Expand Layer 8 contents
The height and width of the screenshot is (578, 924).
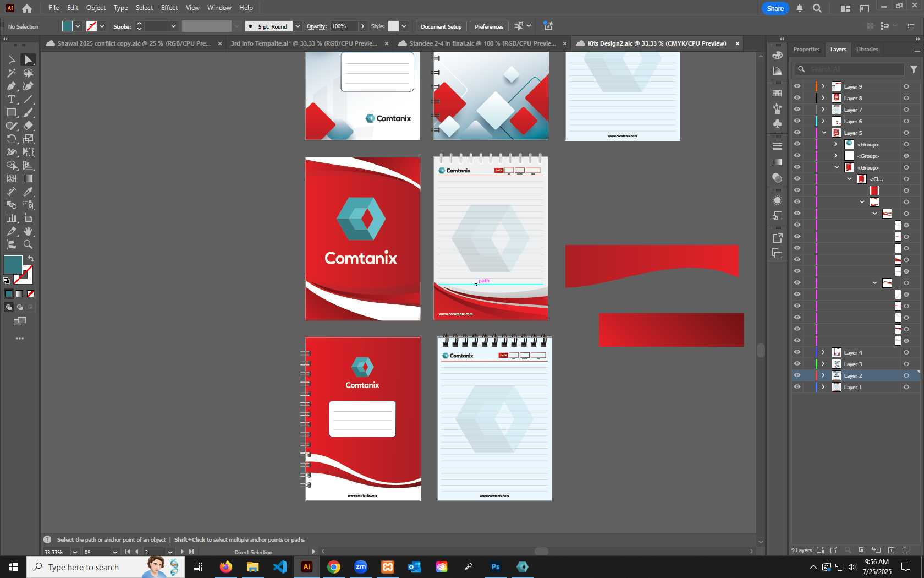point(823,98)
